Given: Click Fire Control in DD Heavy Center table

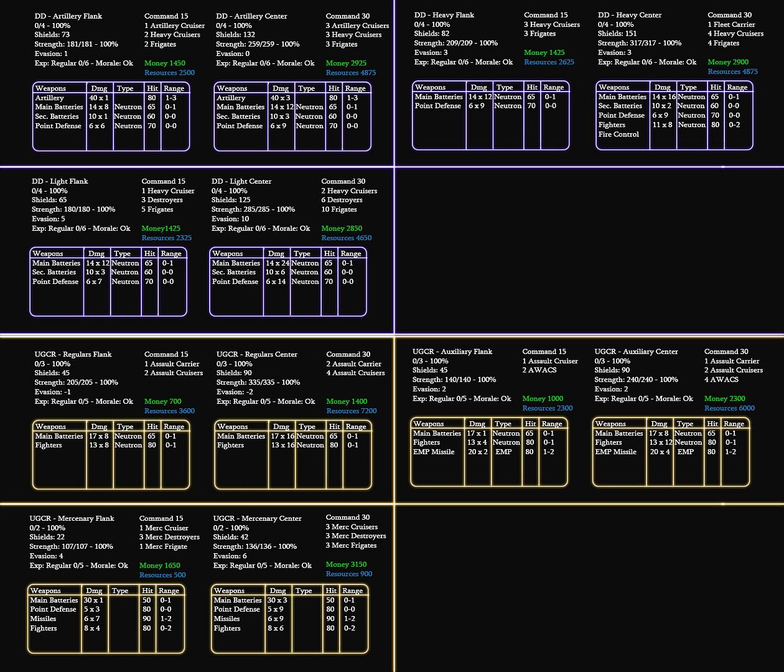Looking at the screenshot, I should pyautogui.click(x=618, y=134).
